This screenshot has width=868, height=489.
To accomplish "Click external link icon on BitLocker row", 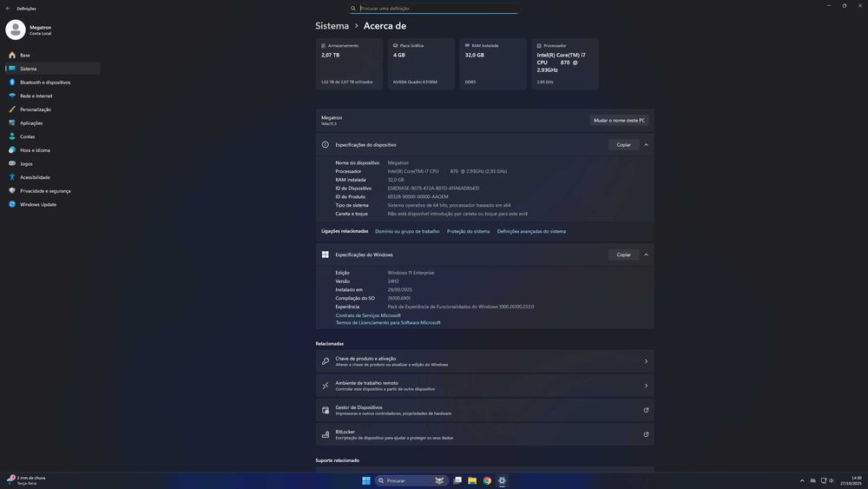I will [646, 435].
